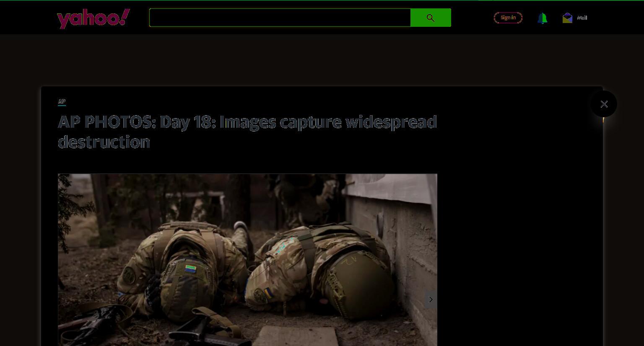Open the soldiers slideshow photo
This screenshot has width=644, height=346.
(x=247, y=260)
